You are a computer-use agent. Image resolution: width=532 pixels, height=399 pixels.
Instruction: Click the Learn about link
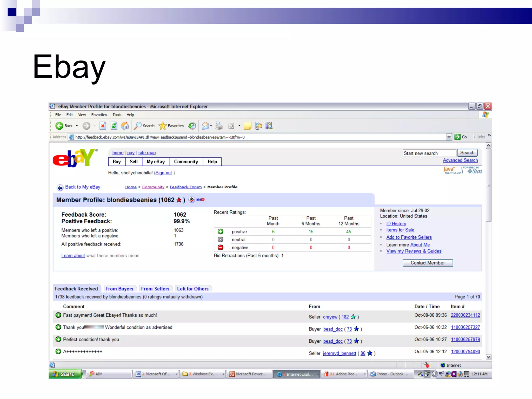pyautogui.click(x=73, y=256)
